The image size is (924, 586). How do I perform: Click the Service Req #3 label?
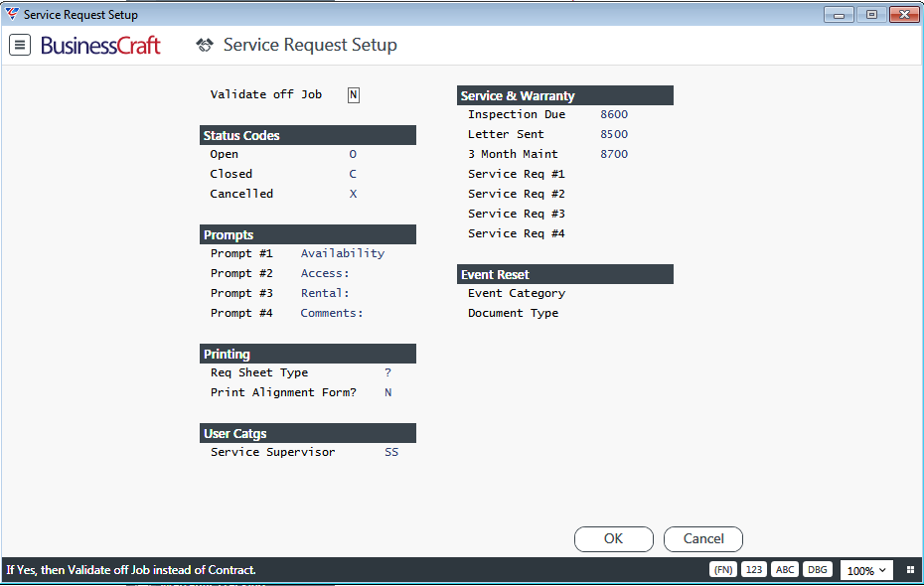(517, 214)
